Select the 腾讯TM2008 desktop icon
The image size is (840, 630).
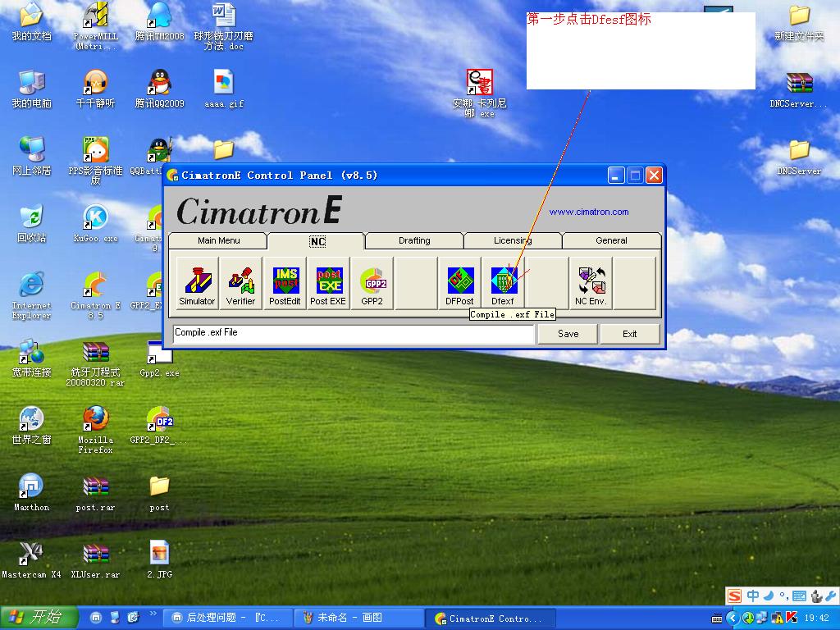pos(160,22)
